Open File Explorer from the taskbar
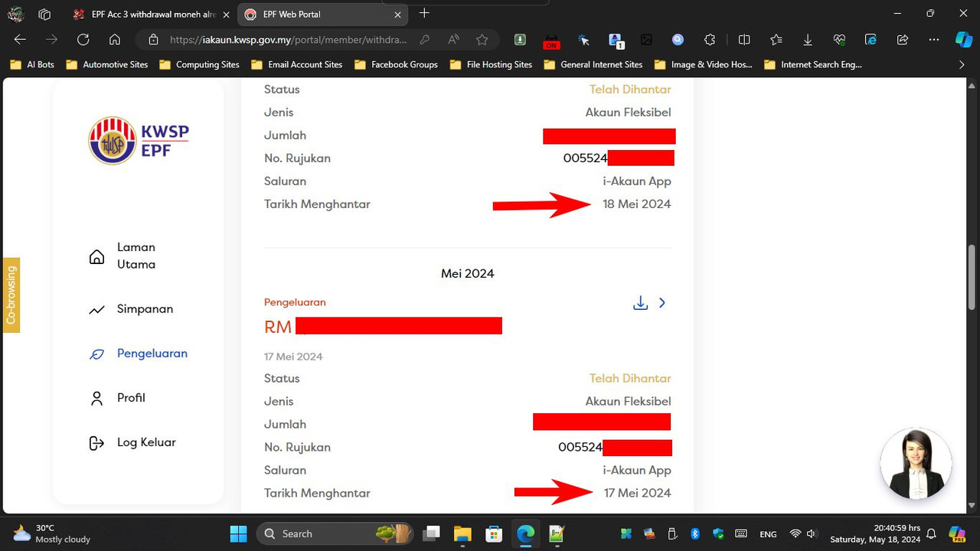980x551 pixels. [x=462, y=533]
